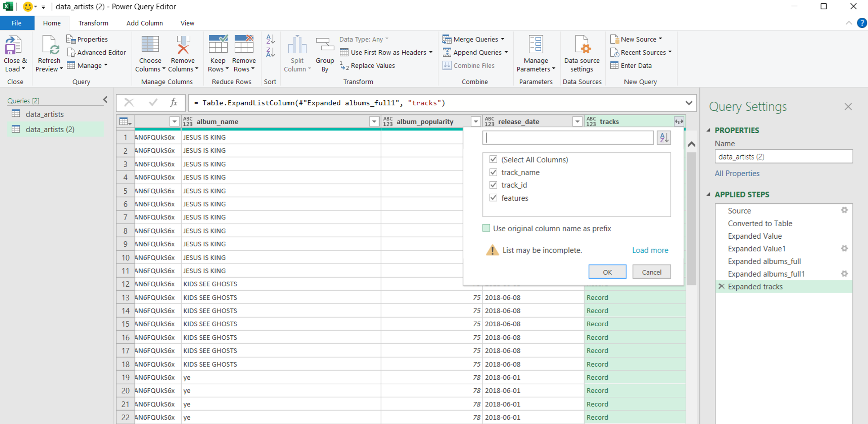Expand the formula bar chevron

pos(689,103)
